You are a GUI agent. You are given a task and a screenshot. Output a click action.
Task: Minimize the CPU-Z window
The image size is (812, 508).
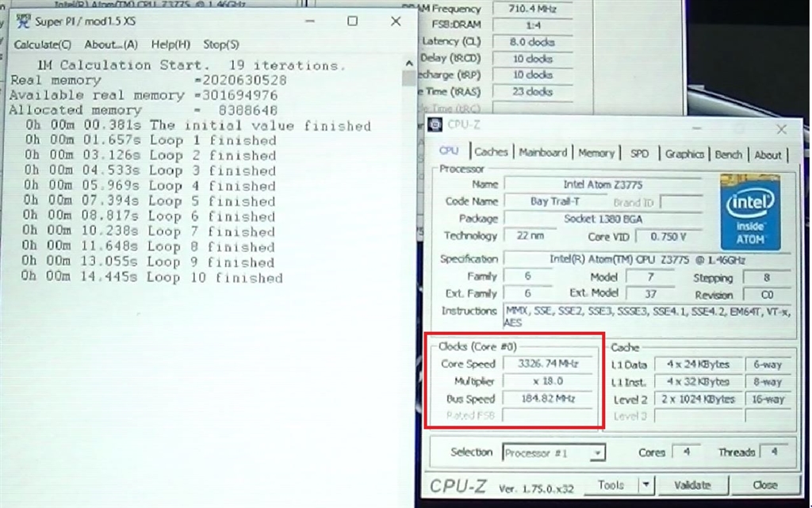(697, 129)
